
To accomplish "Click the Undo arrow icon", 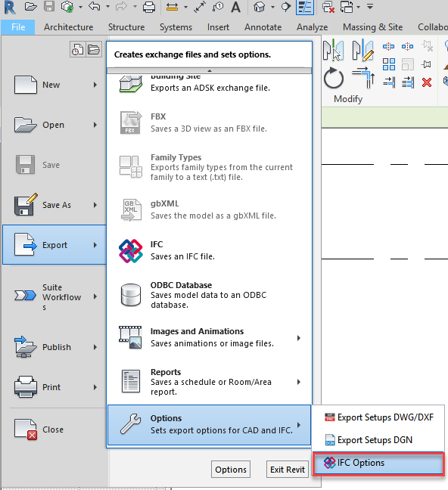I will pyautogui.click(x=94, y=6).
